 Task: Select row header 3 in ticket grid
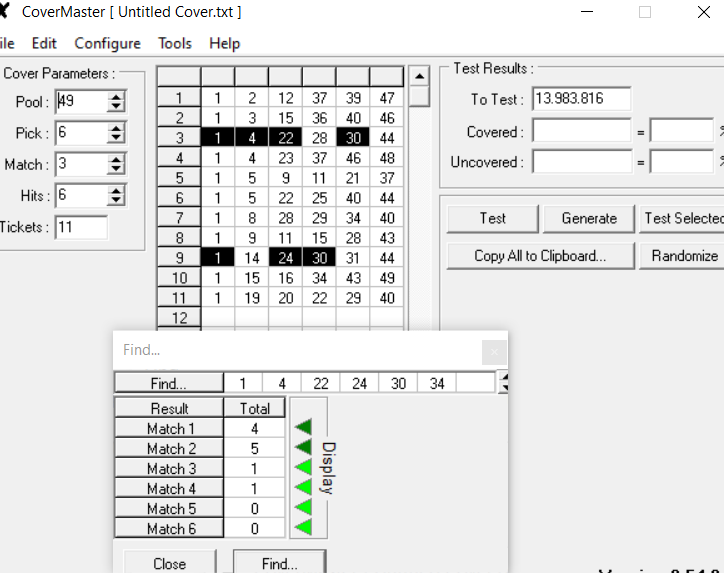pos(180,138)
